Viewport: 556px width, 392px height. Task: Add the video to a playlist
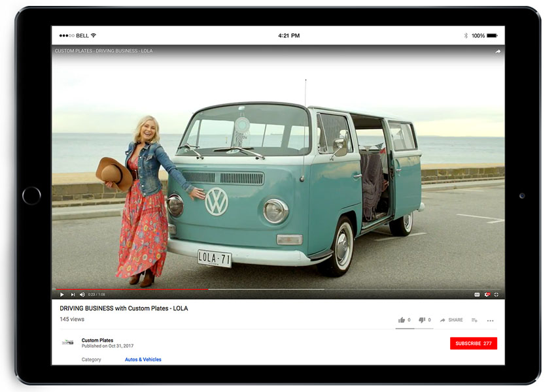click(474, 320)
